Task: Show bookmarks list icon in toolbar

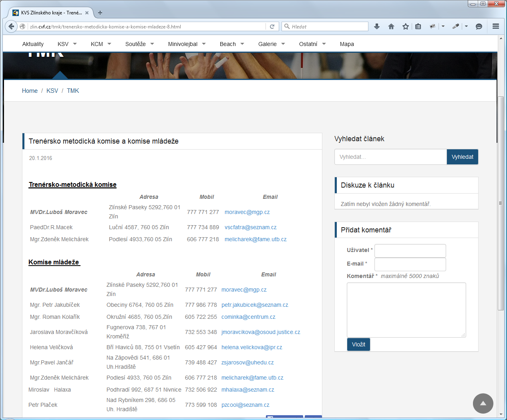Action: pos(418,26)
